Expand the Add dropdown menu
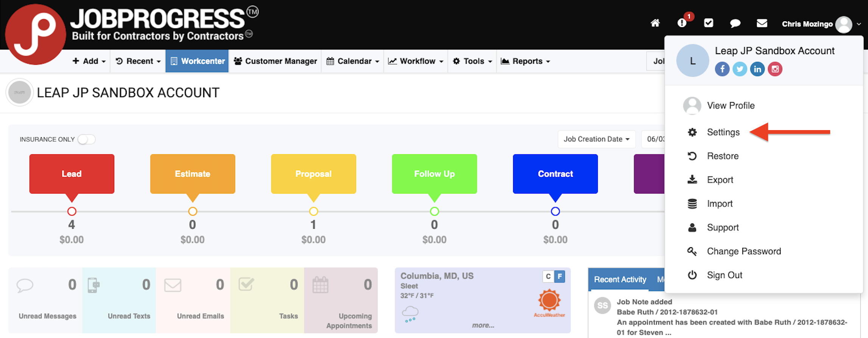 (89, 61)
